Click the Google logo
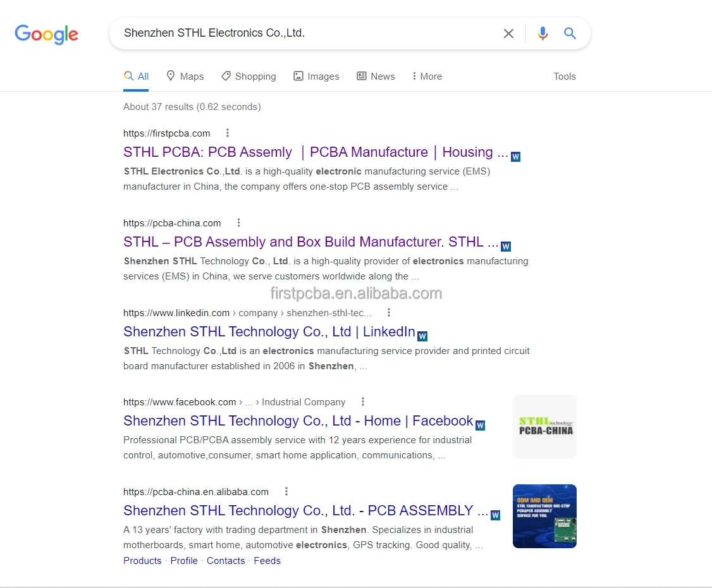 pyautogui.click(x=46, y=34)
